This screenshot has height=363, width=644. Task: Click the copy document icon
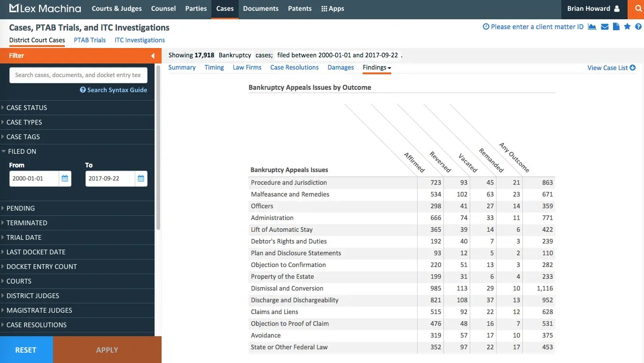pos(616,27)
